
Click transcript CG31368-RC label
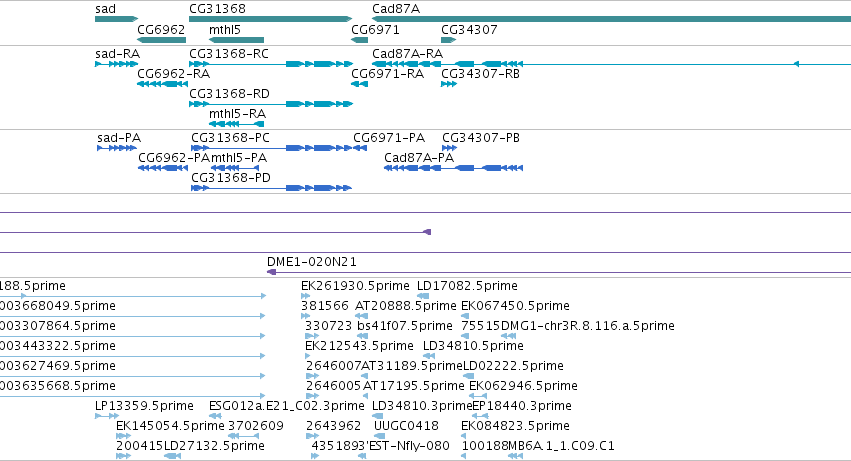tap(228, 54)
